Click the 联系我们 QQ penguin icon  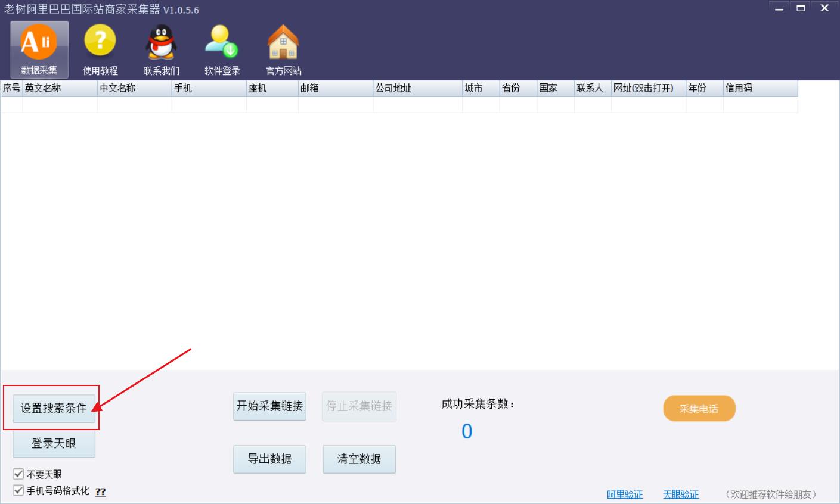pos(162,49)
